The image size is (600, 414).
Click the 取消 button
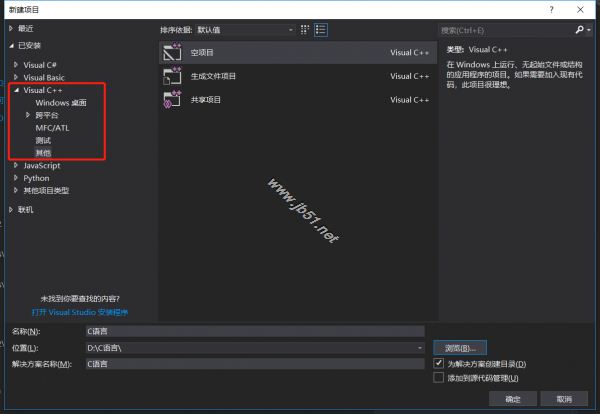pos(564,399)
